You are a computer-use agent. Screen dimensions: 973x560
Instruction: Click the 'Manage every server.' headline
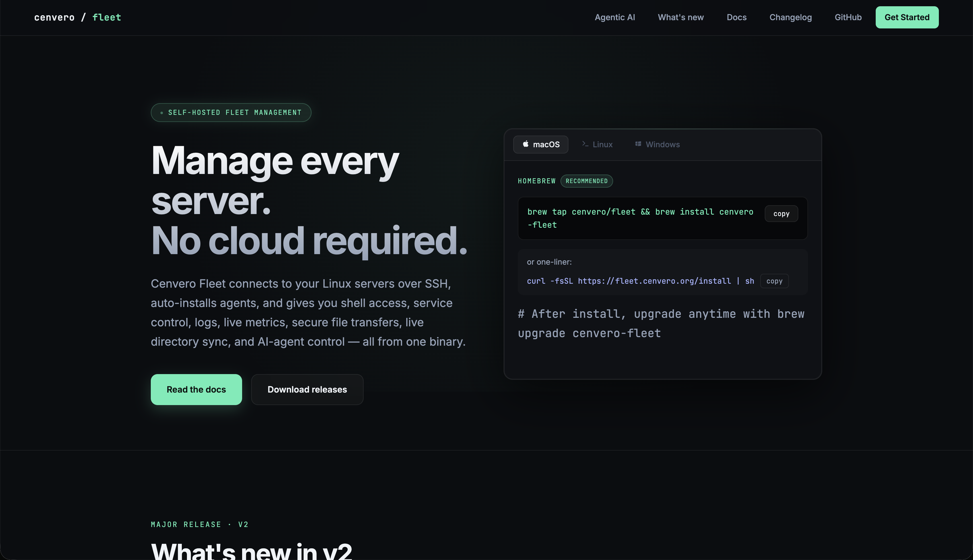point(275,181)
